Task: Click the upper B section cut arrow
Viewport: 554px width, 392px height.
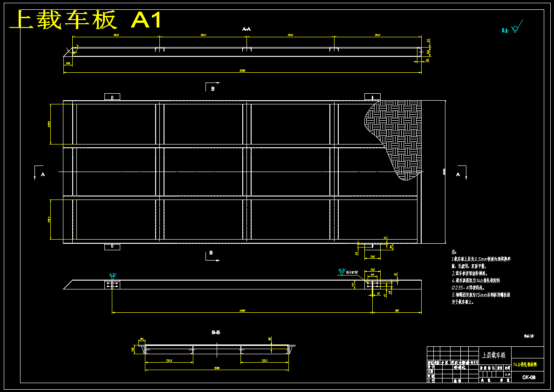Action: 212,87
